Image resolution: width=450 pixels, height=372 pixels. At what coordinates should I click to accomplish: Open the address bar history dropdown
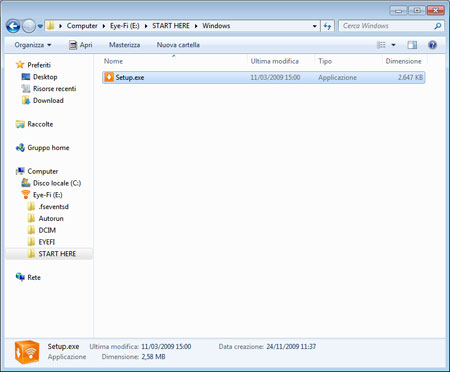314,26
